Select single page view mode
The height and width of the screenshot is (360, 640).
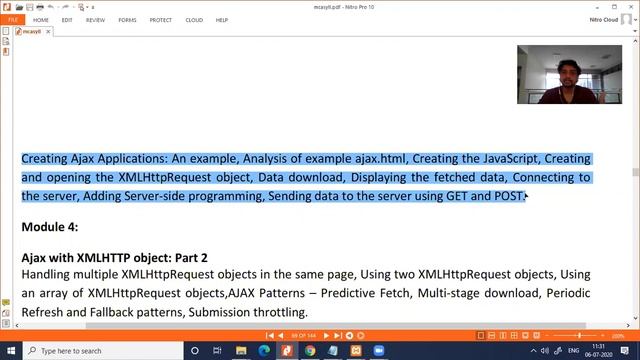[x=481, y=336]
